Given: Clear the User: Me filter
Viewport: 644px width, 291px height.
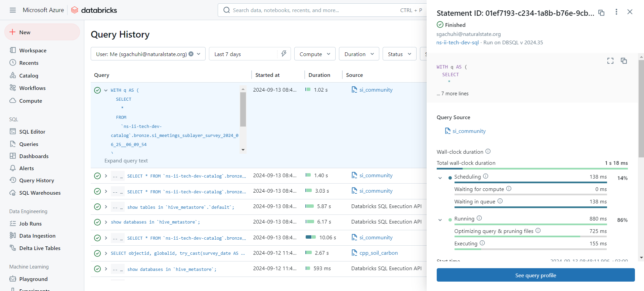Looking at the screenshot, I should tap(191, 54).
